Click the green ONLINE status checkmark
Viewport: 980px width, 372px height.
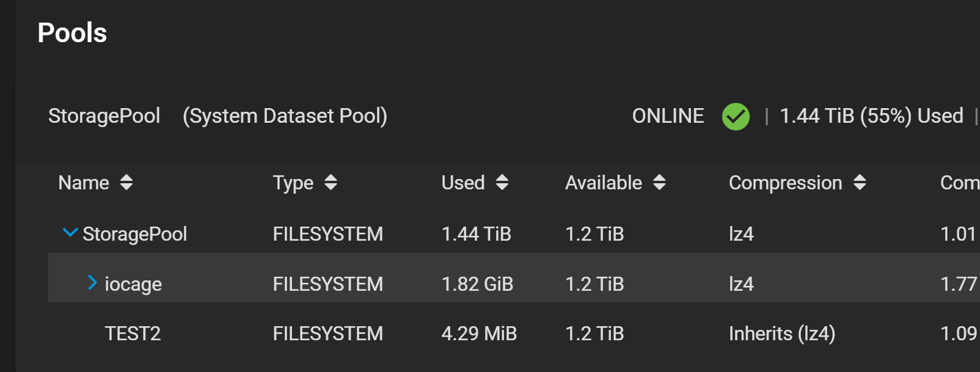coord(736,116)
